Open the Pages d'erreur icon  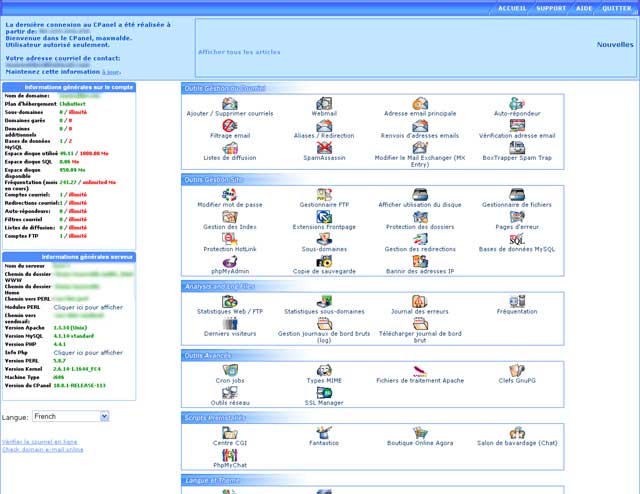[x=517, y=217]
